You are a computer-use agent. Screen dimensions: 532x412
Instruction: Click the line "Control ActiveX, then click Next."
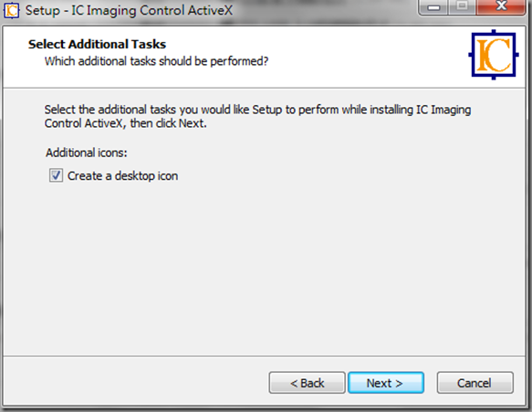point(125,123)
